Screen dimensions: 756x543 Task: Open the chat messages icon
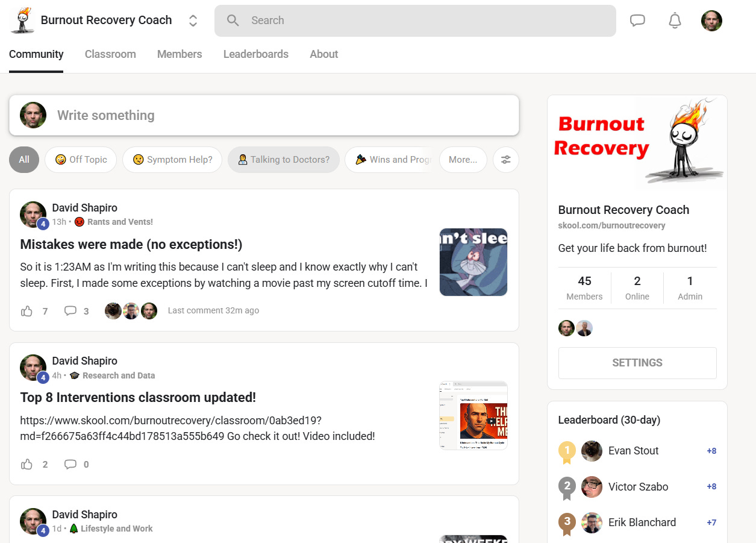637,20
